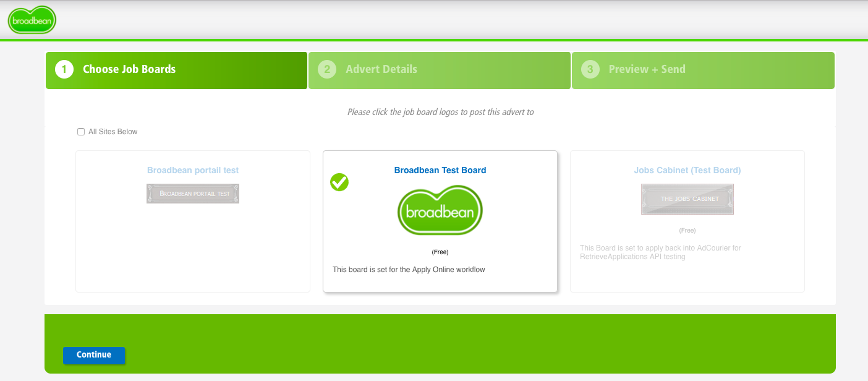Click the Broadbean portail test title
The height and width of the screenshot is (381, 868).
tap(193, 170)
